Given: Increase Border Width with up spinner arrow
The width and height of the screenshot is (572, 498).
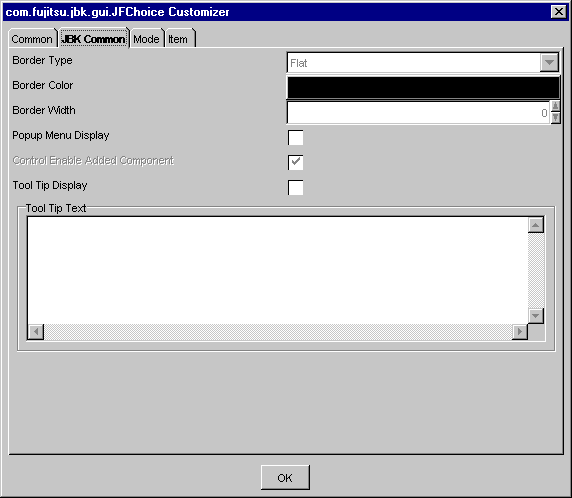Looking at the screenshot, I should (x=555, y=107).
